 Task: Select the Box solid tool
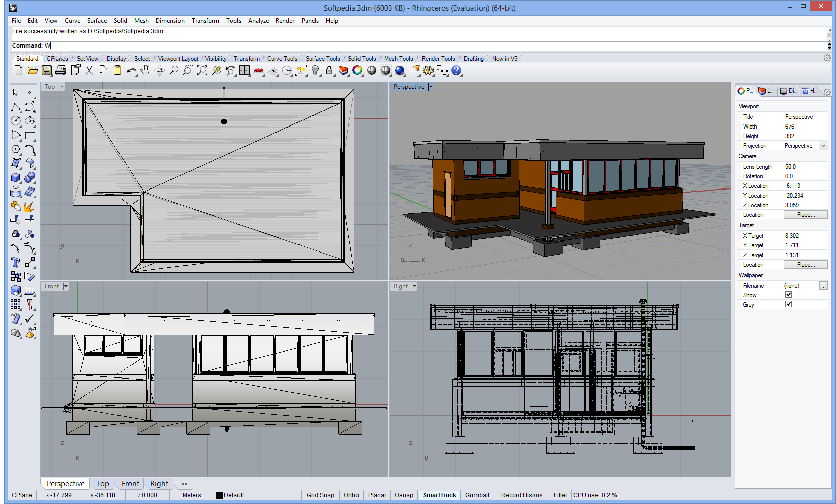pos(16,178)
